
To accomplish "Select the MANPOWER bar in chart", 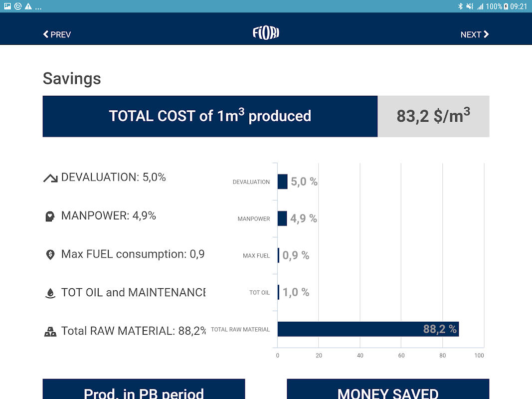I will [282, 218].
